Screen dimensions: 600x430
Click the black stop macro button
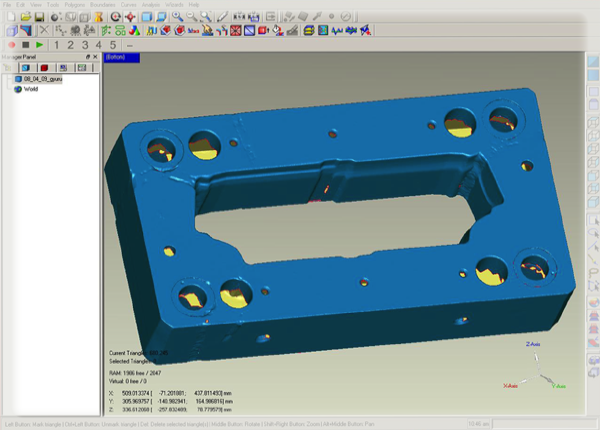click(x=24, y=45)
